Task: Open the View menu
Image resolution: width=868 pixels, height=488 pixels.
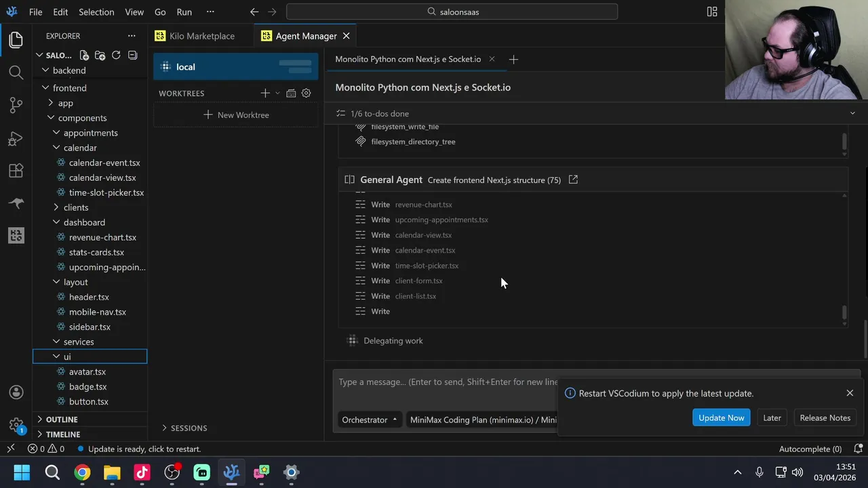Action: (x=134, y=12)
